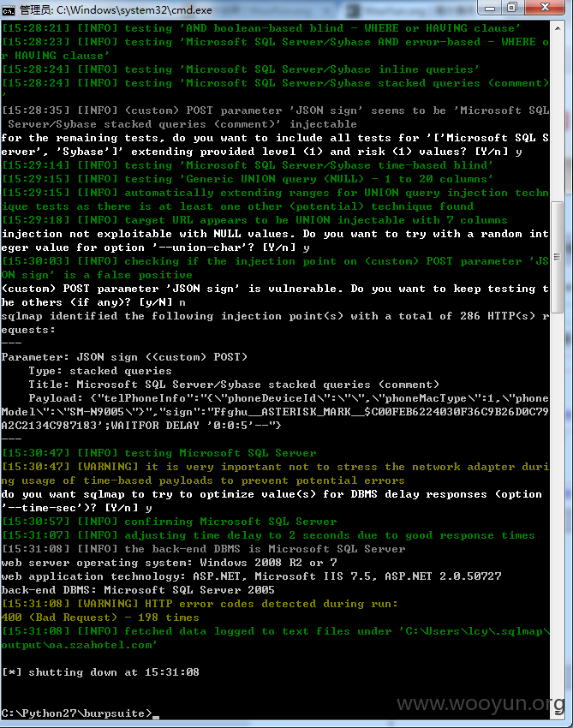Image resolution: width=573 pixels, height=728 pixels.
Task: Click 'web server operating system: Windows 2008 R2' line
Action: pos(169,562)
